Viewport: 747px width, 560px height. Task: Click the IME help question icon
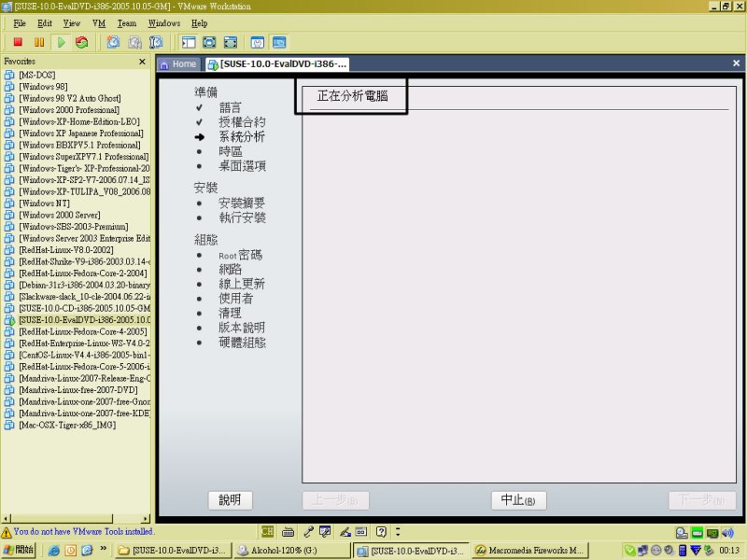[381, 532]
